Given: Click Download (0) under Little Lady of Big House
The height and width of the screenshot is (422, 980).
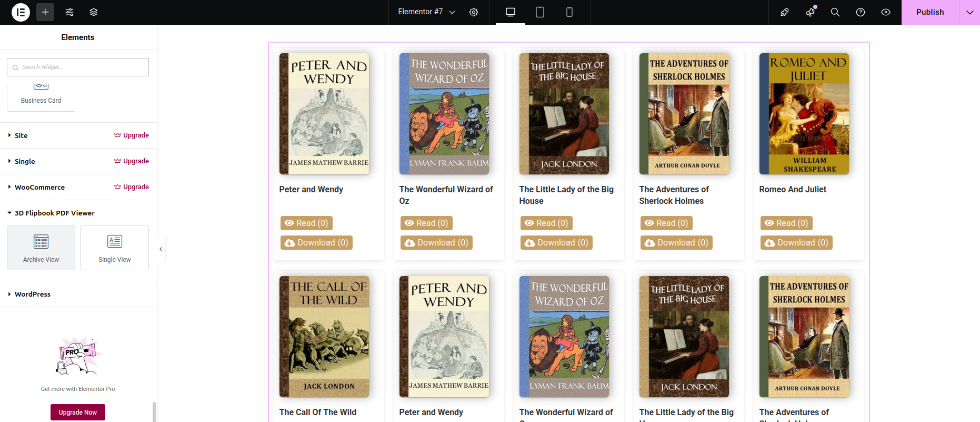Looking at the screenshot, I should [556, 243].
